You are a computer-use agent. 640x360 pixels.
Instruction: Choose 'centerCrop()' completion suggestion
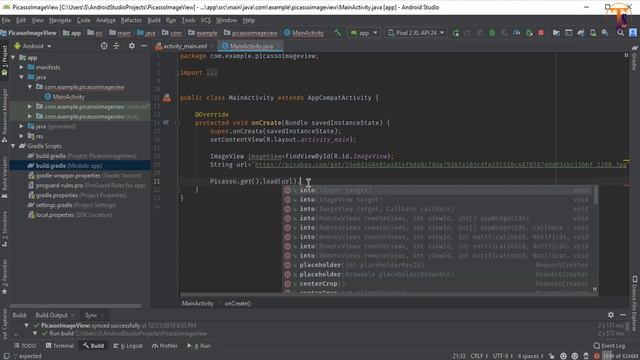click(x=438, y=284)
